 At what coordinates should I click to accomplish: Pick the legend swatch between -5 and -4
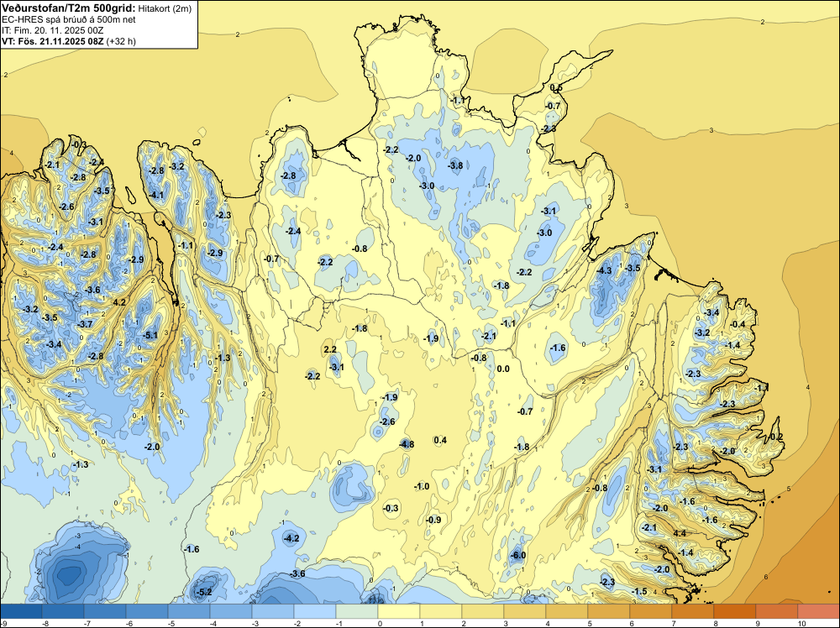point(188,611)
